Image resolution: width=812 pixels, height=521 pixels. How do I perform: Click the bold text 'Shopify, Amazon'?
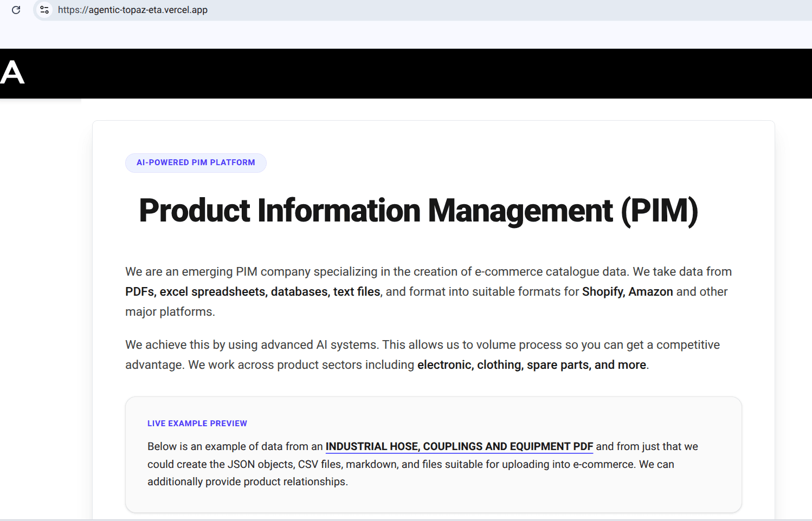(x=627, y=291)
